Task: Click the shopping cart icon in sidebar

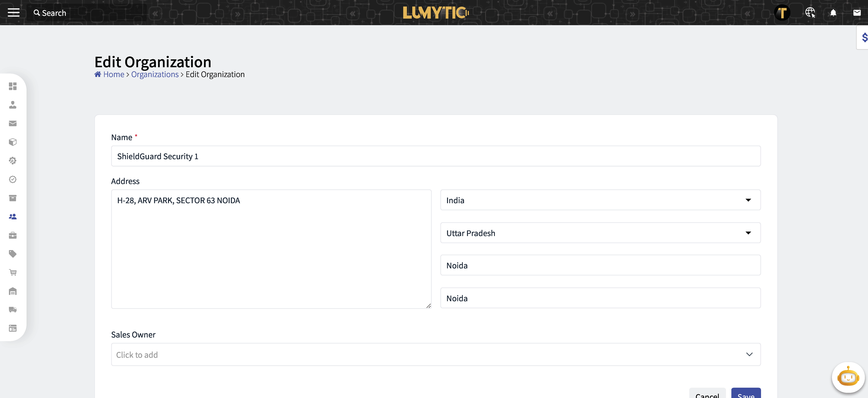Action: (13, 272)
